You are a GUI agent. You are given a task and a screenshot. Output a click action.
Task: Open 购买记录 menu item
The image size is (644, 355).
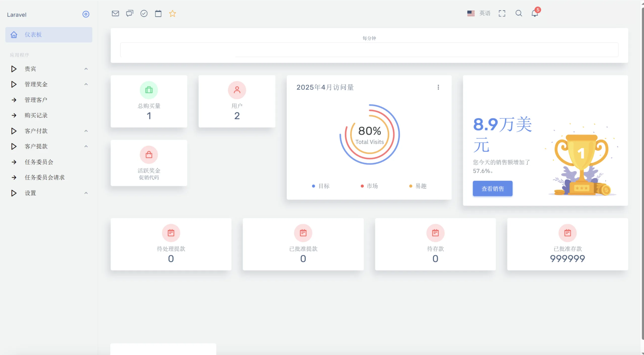[x=36, y=115]
